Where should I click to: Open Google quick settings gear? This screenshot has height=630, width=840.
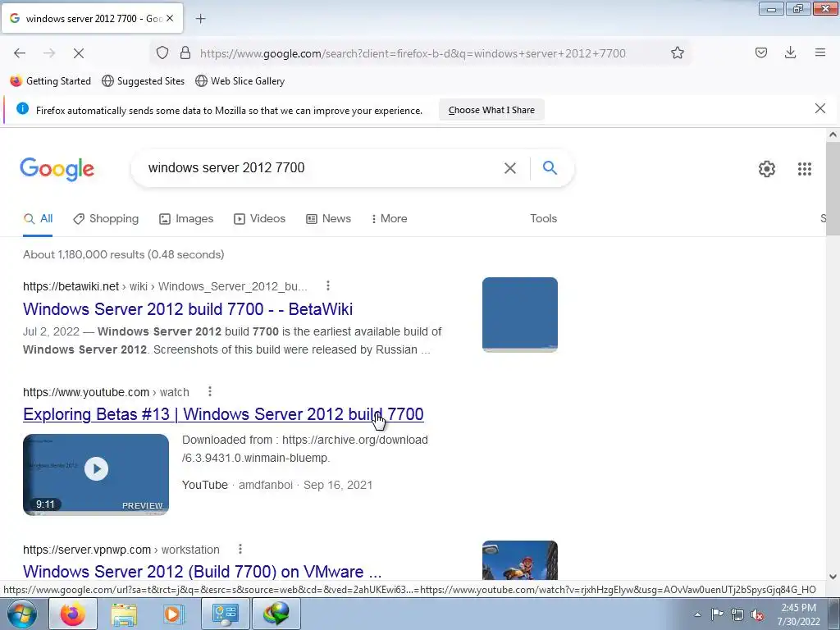767,169
